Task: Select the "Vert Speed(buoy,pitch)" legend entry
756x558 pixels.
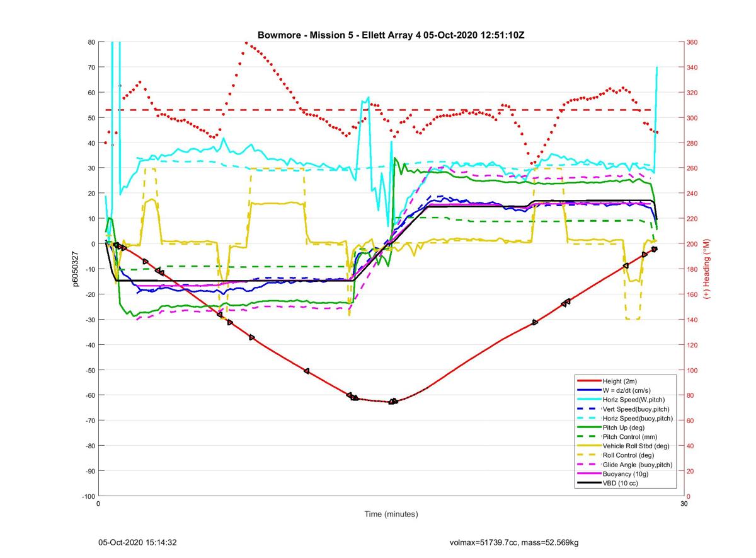Action: tap(625, 409)
